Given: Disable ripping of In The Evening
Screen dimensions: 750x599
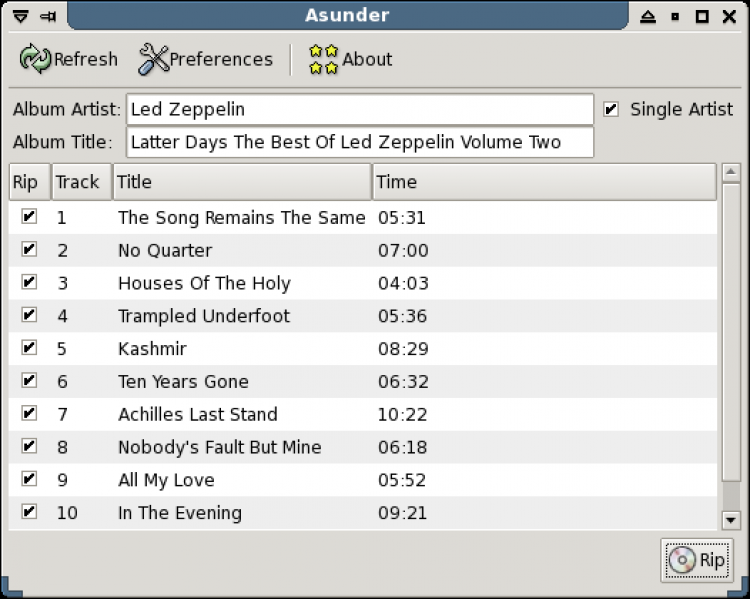Looking at the screenshot, I should pyautogui.click(x=29, y=512).
